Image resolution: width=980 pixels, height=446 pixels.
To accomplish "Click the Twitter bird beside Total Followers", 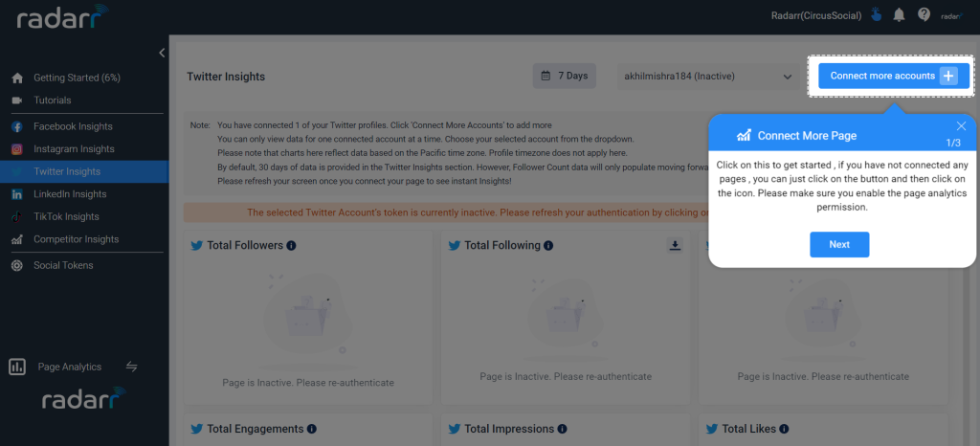I will [x=197, y=245].
